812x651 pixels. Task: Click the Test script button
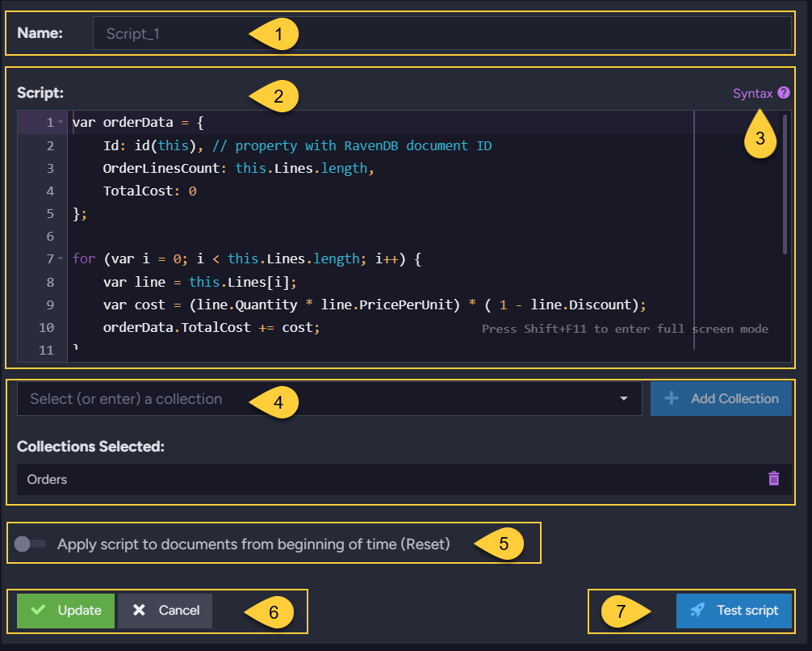[x=734, y=611]
